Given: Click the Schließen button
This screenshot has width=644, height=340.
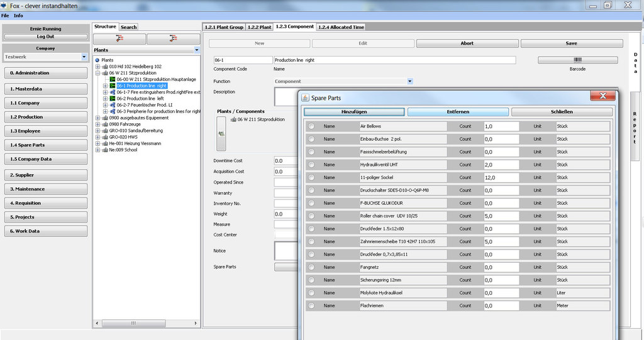Looking at the screenshot, I should (x=562, y=112).
